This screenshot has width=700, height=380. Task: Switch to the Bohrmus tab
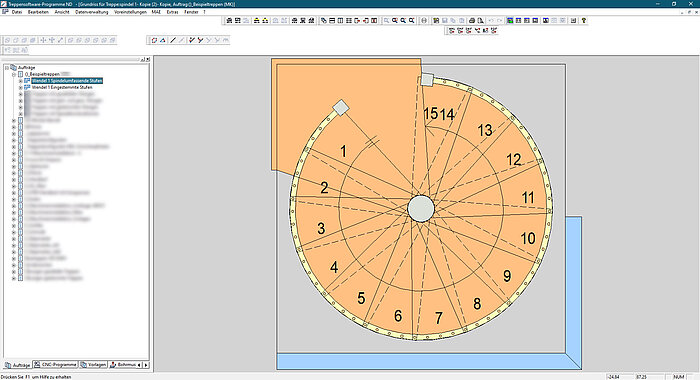(x=123, y=365)
